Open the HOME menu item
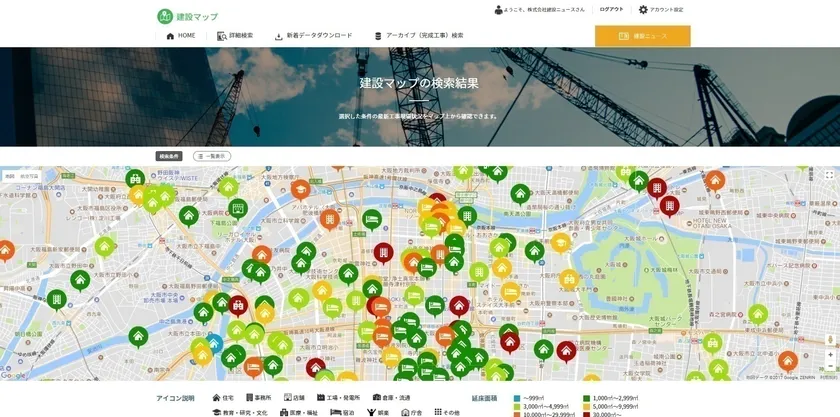Image resolution: width=840 pixels, height=417 pixels. coord(181,36)
